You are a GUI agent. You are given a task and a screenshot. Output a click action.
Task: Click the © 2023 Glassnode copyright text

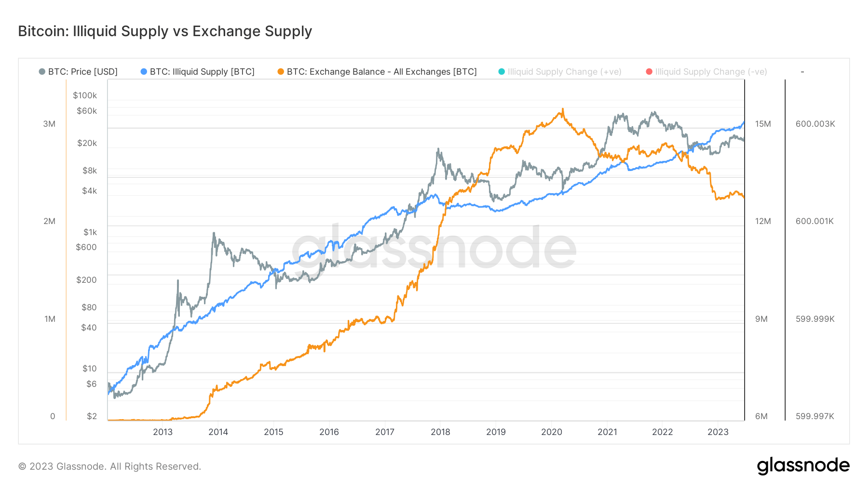tap(109, 466)
